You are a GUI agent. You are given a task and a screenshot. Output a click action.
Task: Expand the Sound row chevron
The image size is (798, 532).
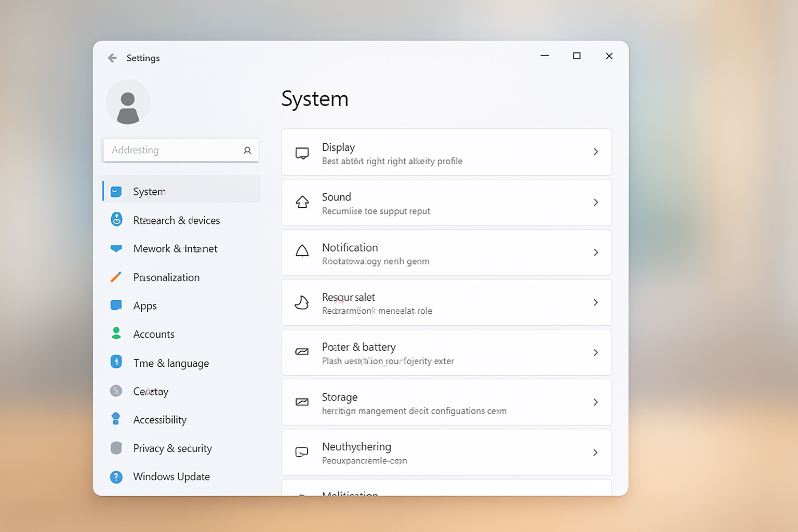pyautogui.click(x=596, y=202)
